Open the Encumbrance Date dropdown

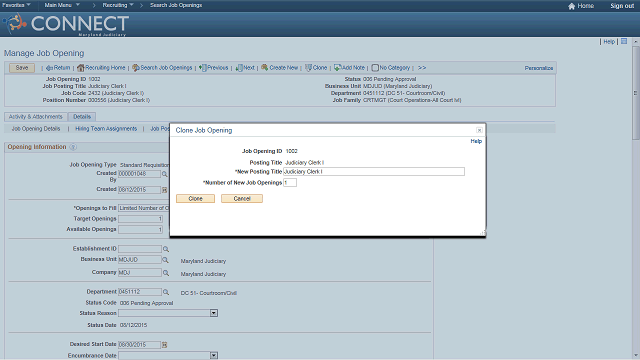213,356
